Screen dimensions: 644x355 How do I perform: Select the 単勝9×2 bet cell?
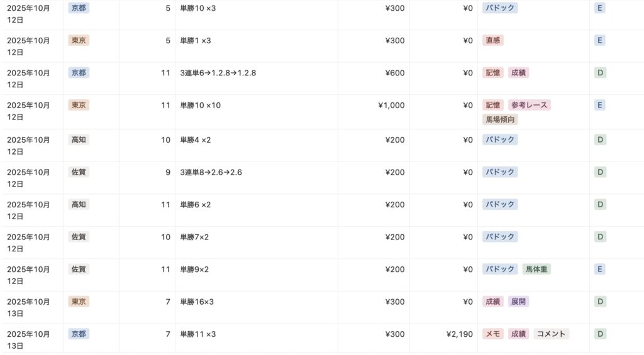click(x=194, y=269)
